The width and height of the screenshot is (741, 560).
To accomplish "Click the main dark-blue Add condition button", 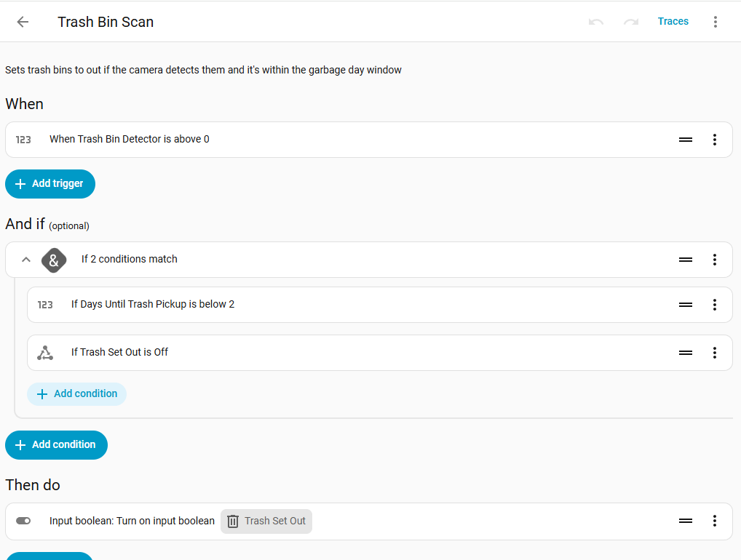I will click(56, 445).
